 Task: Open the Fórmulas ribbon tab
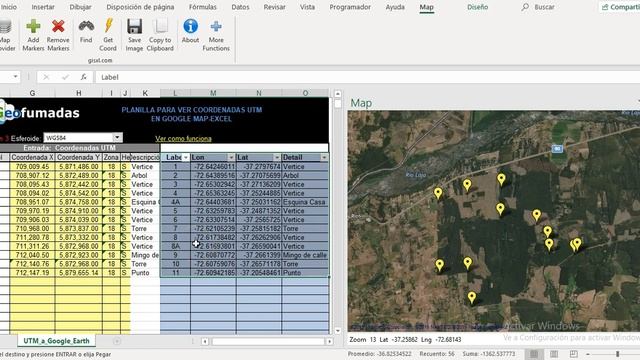(202, 7)
